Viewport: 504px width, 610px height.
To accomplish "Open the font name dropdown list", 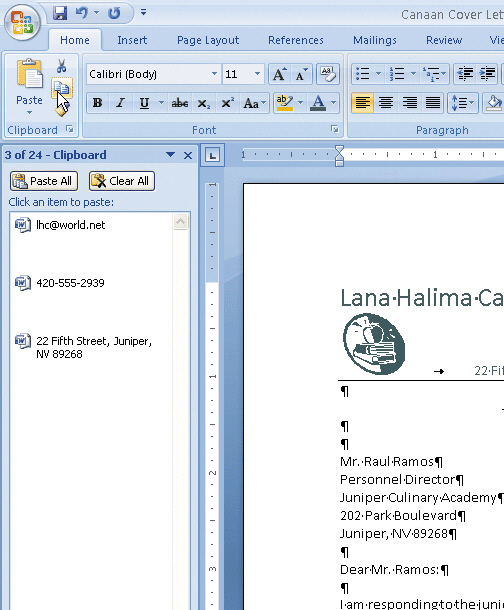I will [214, 74].
